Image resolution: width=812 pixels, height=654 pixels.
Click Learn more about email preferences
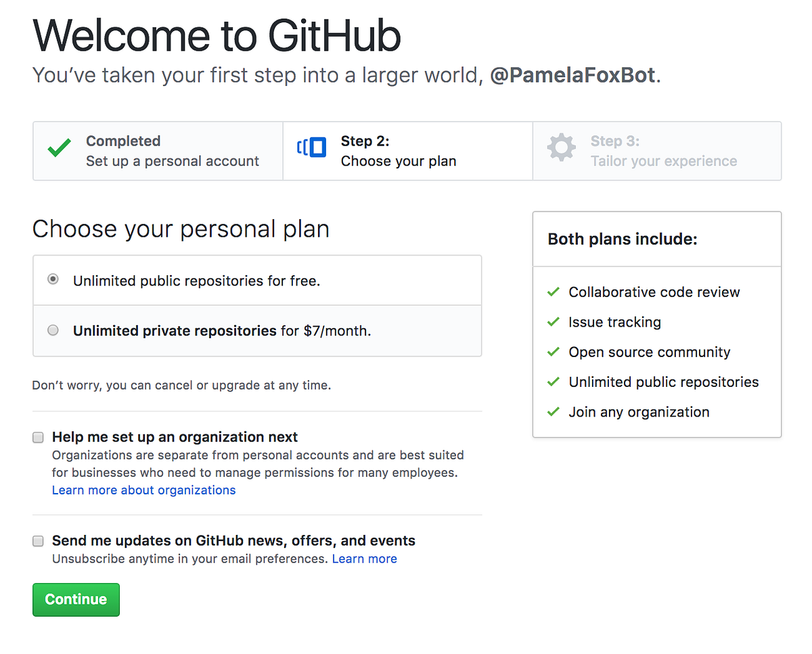click(x=364, y=559)
